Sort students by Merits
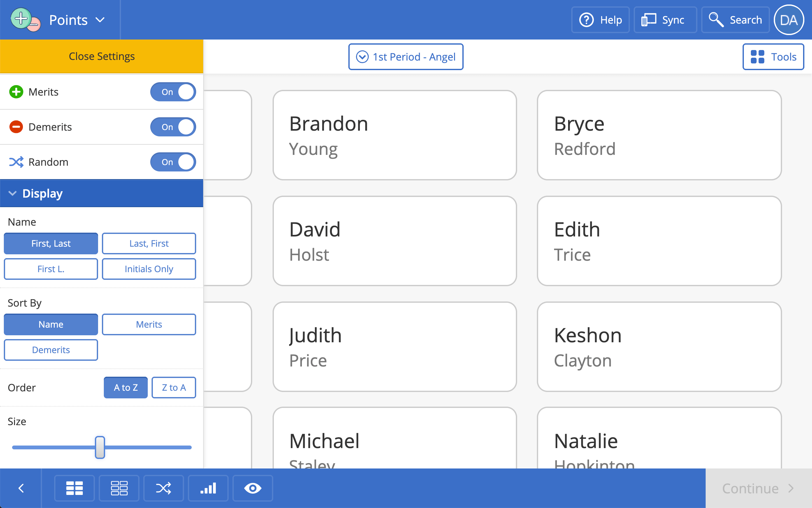This screenshot has height=508, width=812. coord(149,324)
